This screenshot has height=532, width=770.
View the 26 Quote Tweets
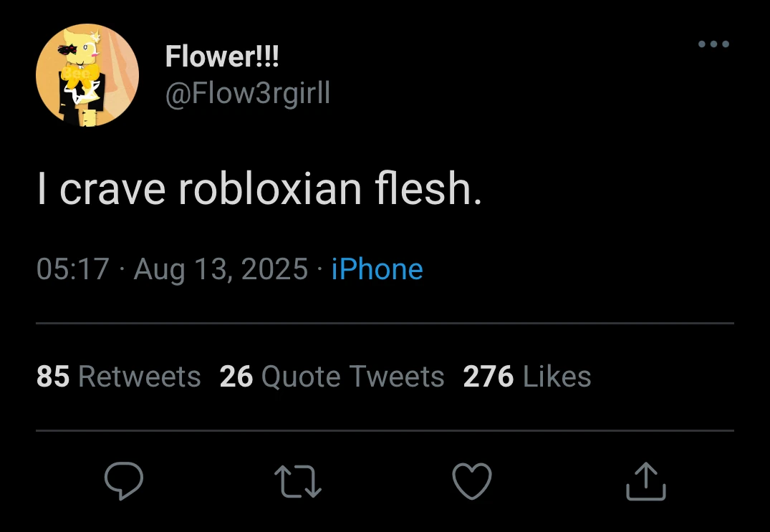(332, 377)
